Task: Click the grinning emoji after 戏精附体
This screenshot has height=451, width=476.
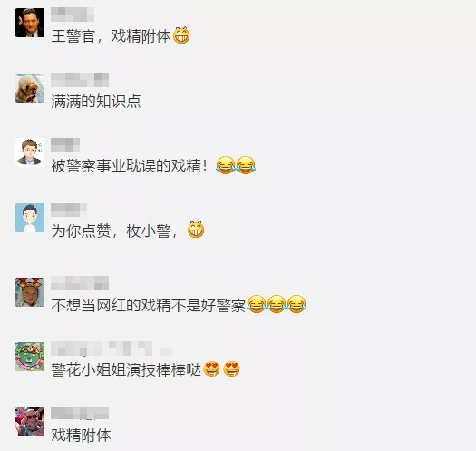Action: tap(181, 35)
